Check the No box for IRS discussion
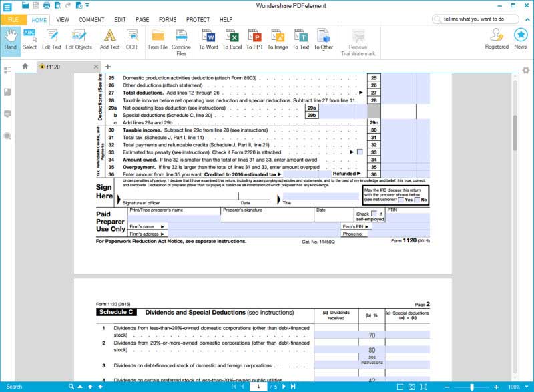This screenshot has width=534, height=392. [417, 200]
